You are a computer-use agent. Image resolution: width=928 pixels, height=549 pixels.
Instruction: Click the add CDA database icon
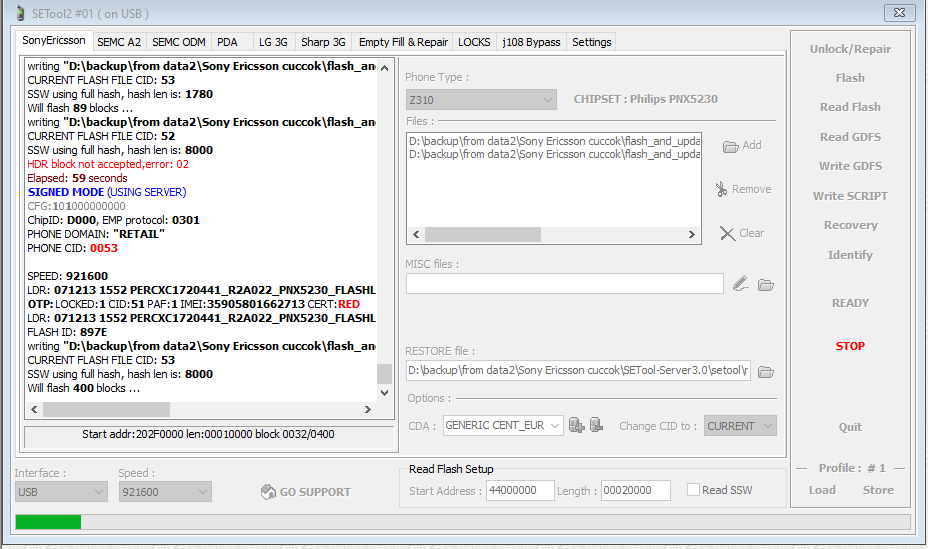tap(577, 426)
